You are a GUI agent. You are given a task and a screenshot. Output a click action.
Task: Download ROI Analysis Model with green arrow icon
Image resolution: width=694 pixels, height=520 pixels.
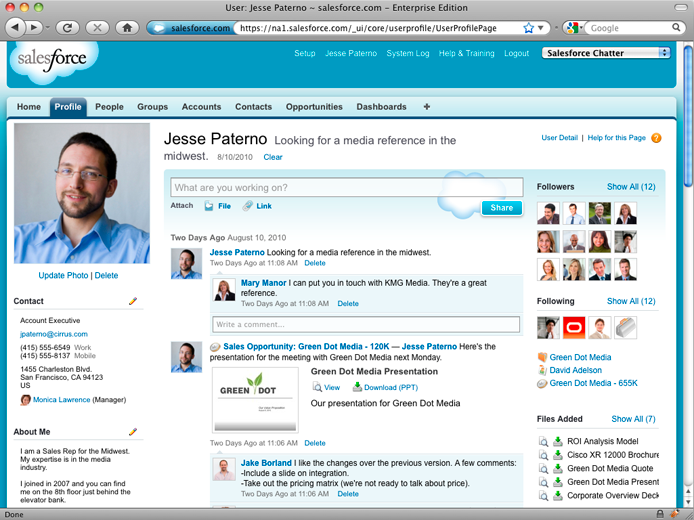point(558,441)
